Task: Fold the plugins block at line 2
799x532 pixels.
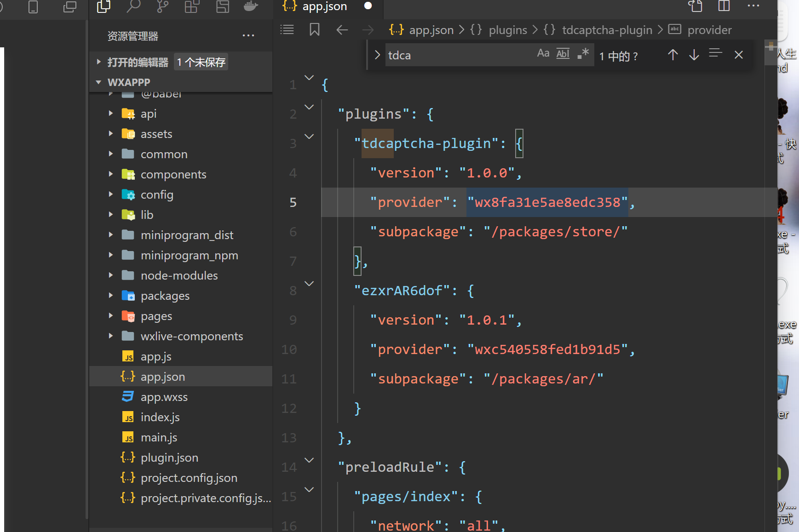Action: coord(309,107)
